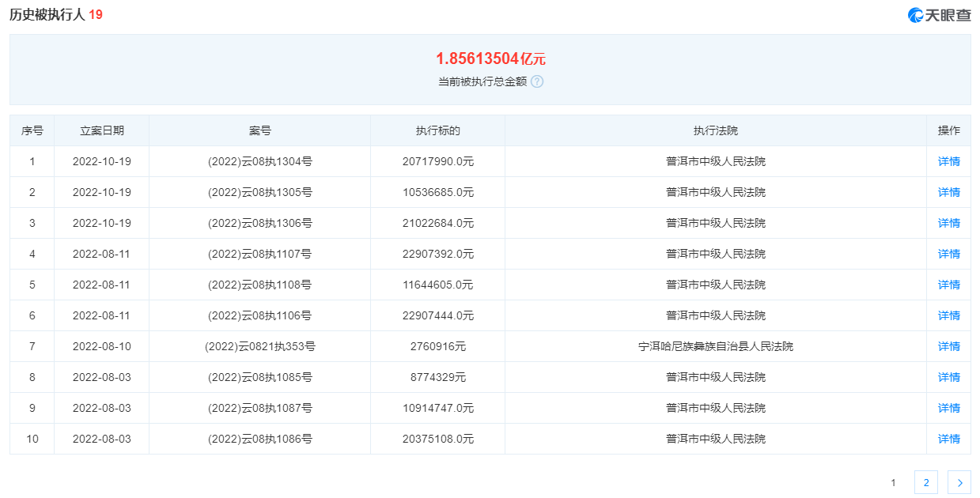Open 详情 for case (2022)云08执1305号
980x498 pixels.
(x=948, y=191)
